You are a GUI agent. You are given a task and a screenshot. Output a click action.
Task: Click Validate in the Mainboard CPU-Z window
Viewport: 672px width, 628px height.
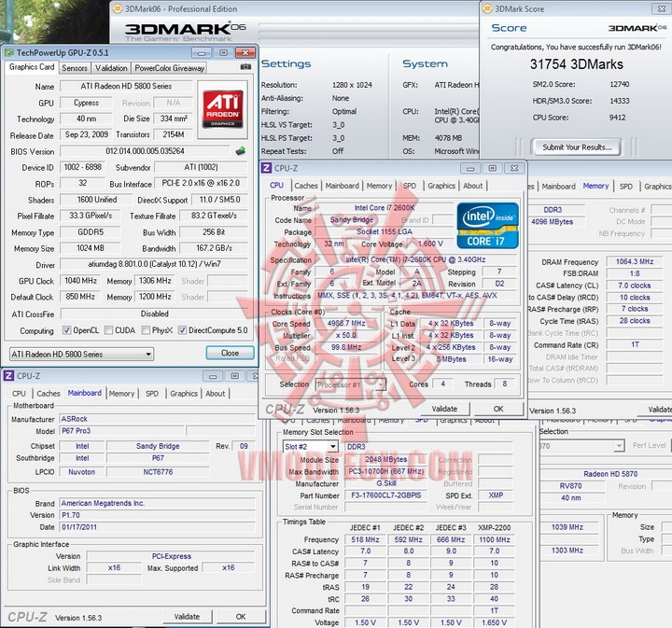(x=187, y=616)
